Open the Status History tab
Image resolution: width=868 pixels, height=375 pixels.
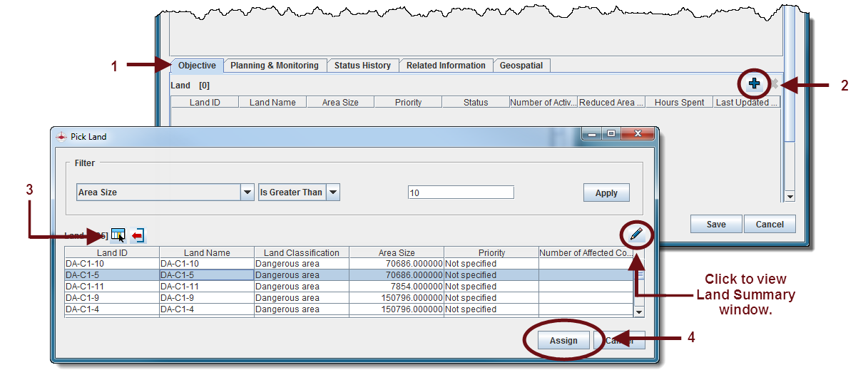pos(362,66)
